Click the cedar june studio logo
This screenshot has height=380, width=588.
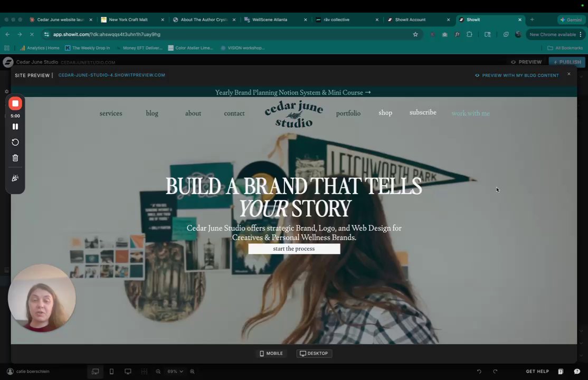293,115
